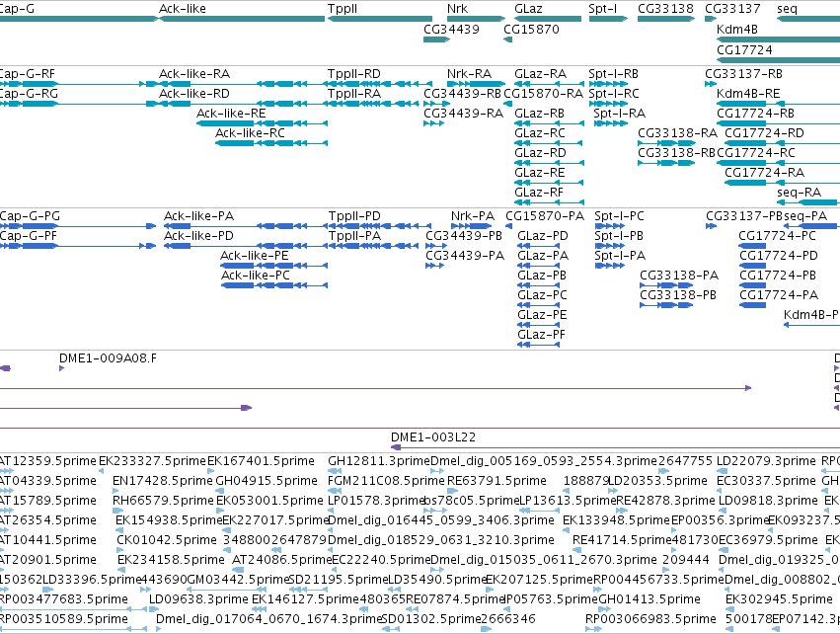
Task: Click EST GH12811.3prime
Action: [x=379, y=461]
